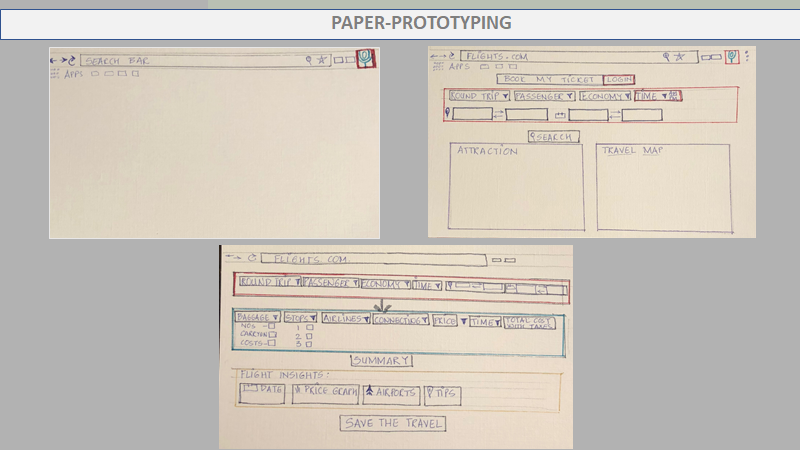The width and height of the screenshot is (800, 450).
Task: Expand the Airlines filter dropdown
Action: click(x=345, y=320)
